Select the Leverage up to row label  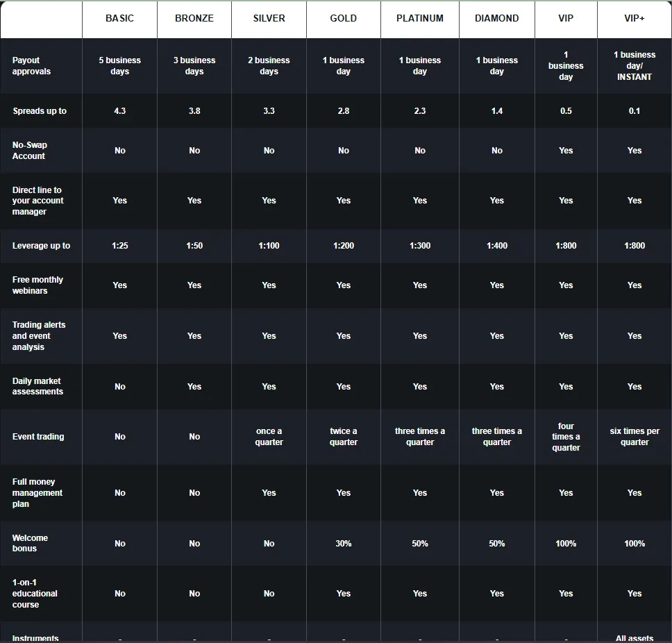click(41, 246)
